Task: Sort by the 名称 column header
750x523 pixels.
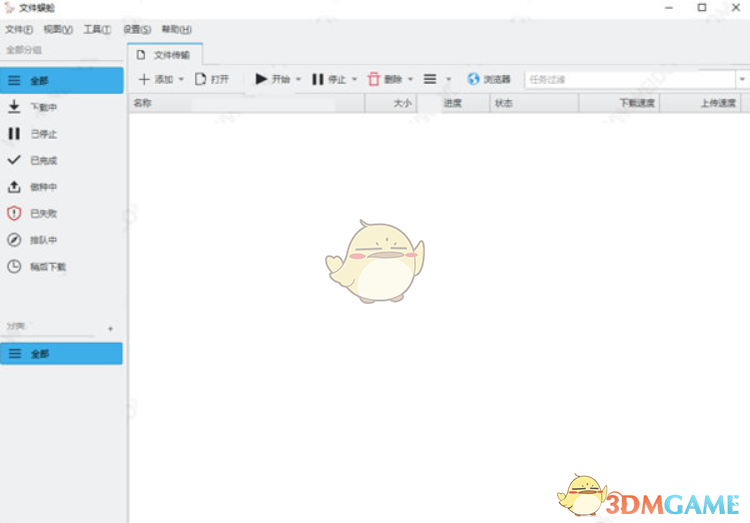Action: (x=246, y=103)
